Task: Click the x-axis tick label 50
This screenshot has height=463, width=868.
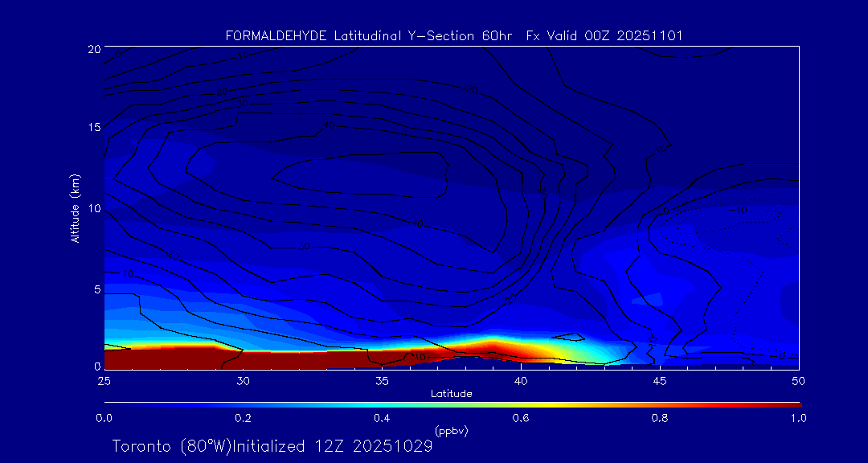Action: 798,381
